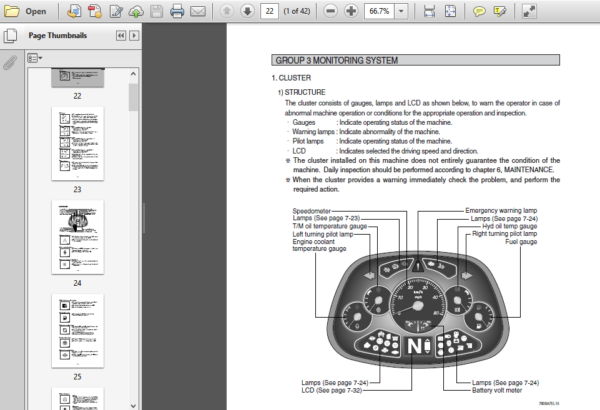Click the 'Right turning pilot lamp' label
The width and height of the screenshot is (600, 410).
click(504, 234)
